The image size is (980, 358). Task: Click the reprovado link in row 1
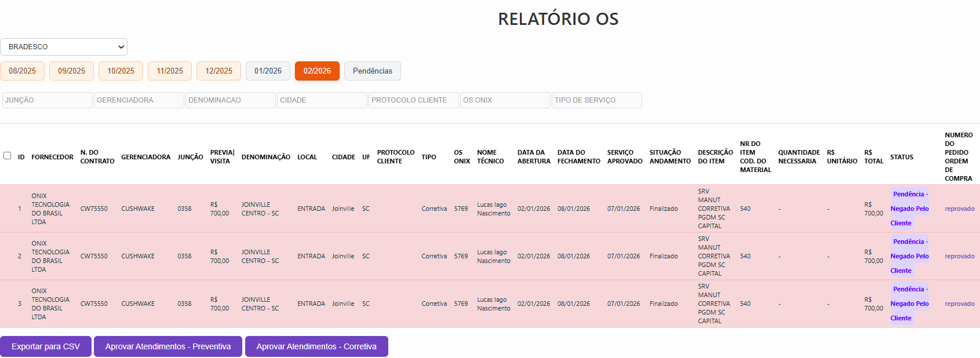tap(960, 209)
